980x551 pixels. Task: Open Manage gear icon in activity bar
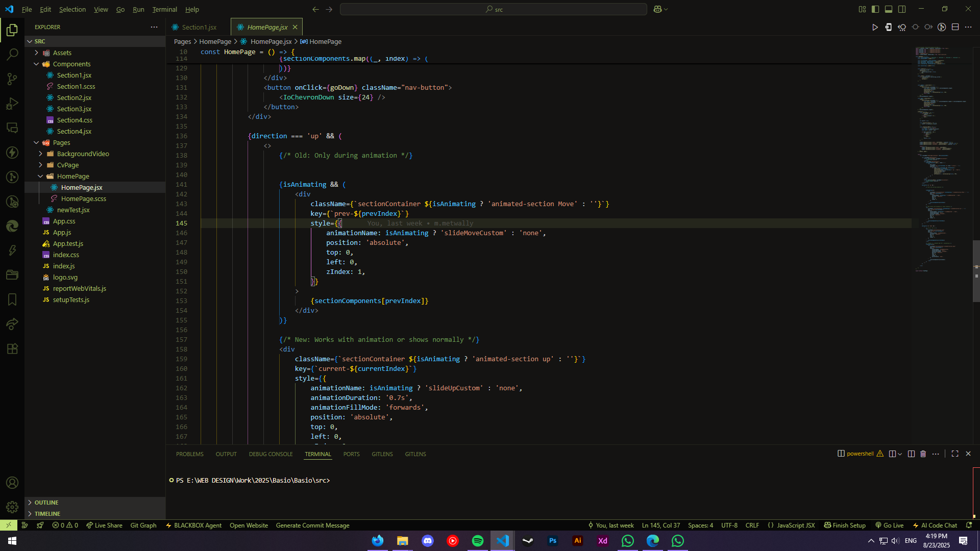(x=12, y=507)
